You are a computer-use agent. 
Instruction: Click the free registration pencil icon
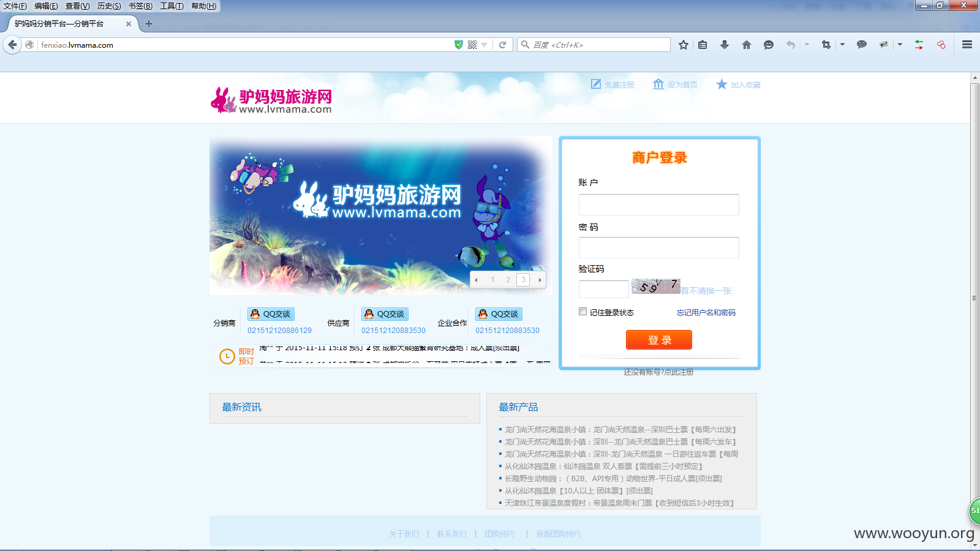[x=596, y=84]
